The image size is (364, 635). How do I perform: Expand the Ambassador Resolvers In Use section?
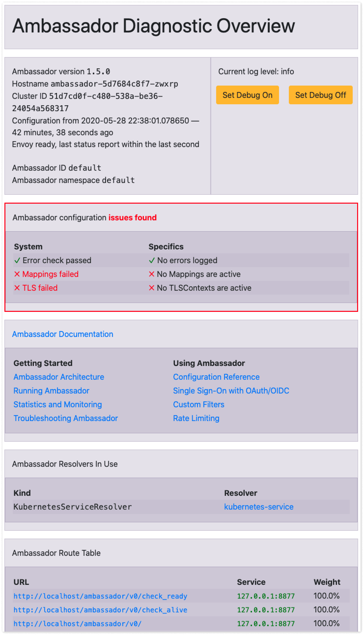(65, 464)
